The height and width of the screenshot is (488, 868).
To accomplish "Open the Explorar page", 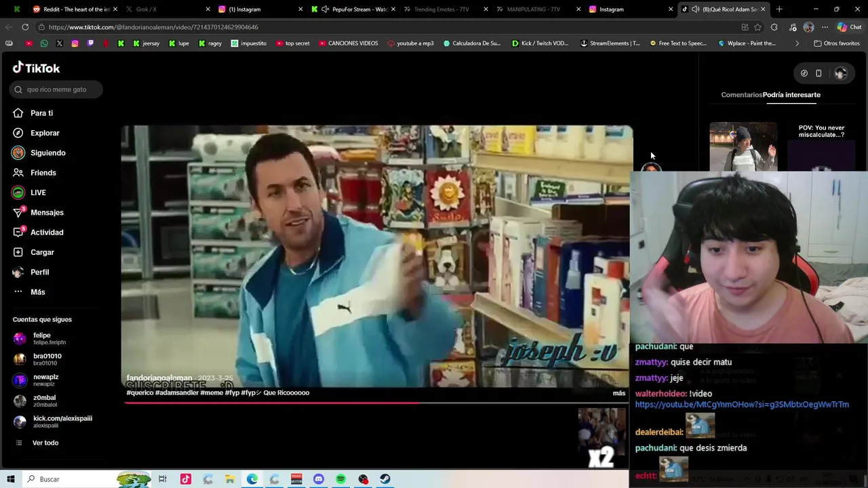I will tap(36, 133).
